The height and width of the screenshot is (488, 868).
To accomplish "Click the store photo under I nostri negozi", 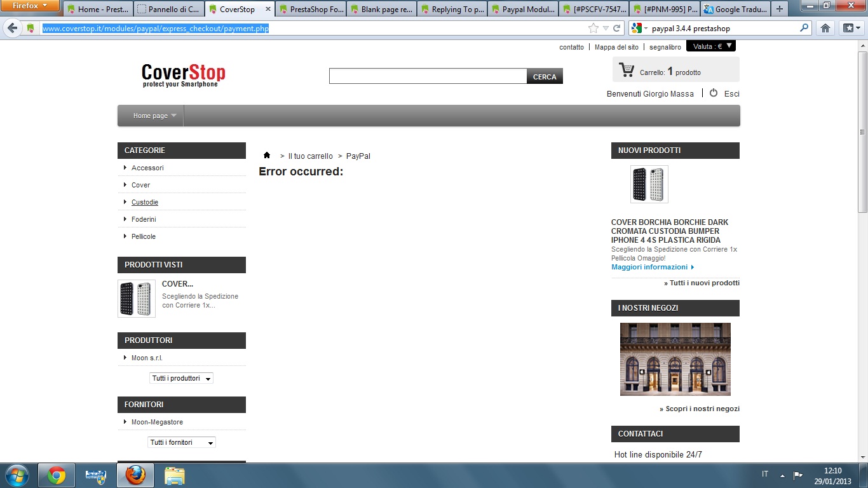I will click(675, 359).
